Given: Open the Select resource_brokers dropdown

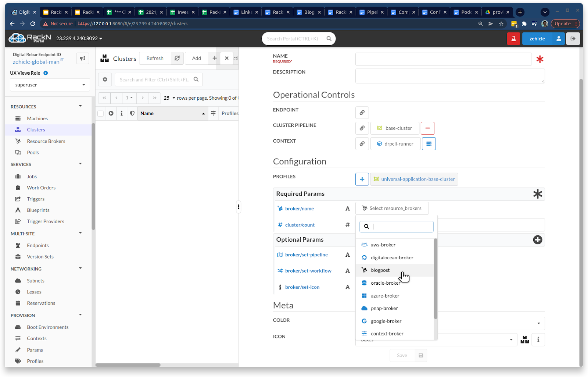Looking at the screenshot, I should point(392,208).
